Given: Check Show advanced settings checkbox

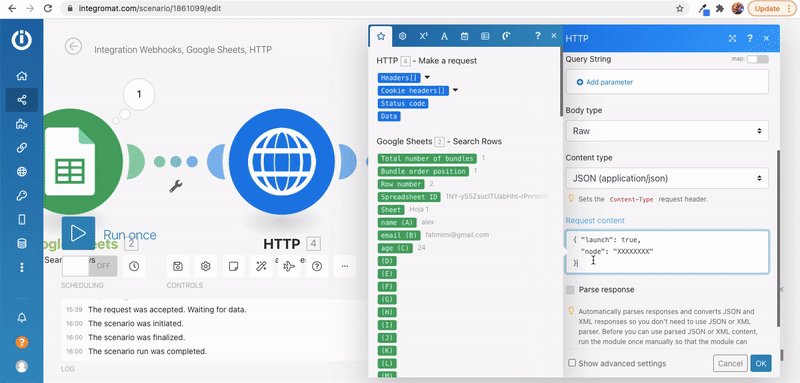Looking at the screenshot, I should (x=572, y=363).
